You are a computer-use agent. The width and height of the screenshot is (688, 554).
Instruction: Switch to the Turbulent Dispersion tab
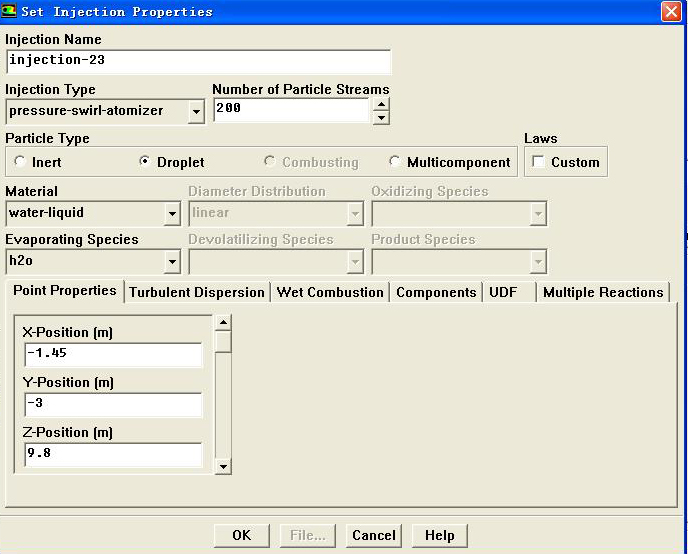(x=197, y=292)
